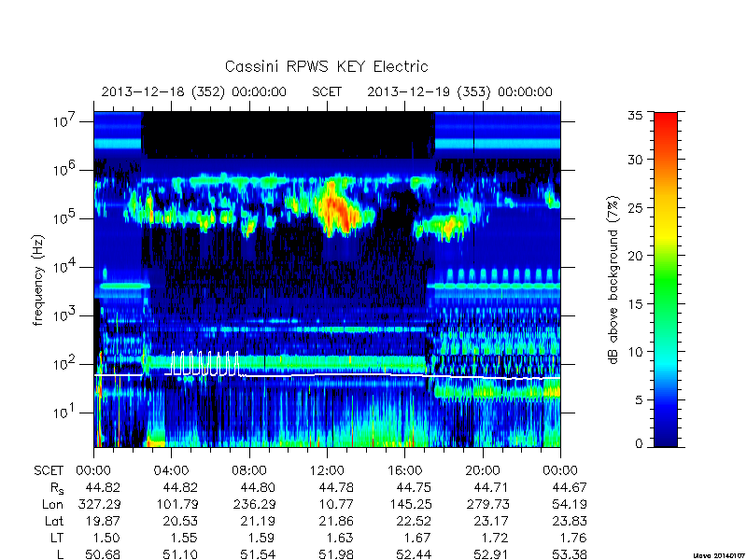Image resolution: width=747 pixels, height=560 pixels.
Task: Click the title 'Cassini RPWS KEY Electric'
Action: pyautogui.click(x=326, y=66)
